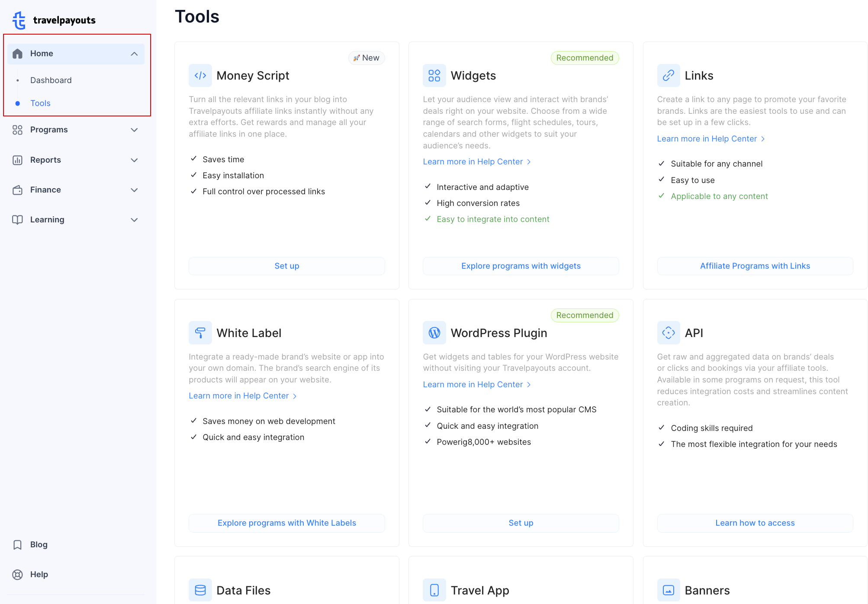
Task: Click 'Coding skills required' text
Action: pyautogui.click(x=712, y=428)
